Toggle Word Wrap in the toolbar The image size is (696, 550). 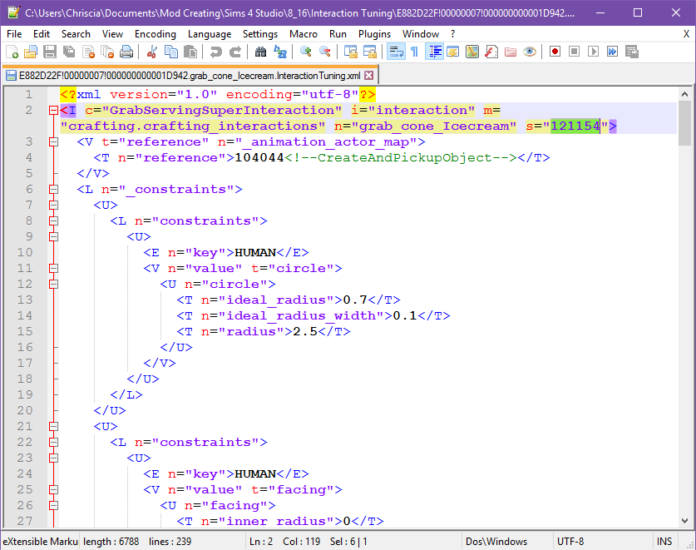396,52
